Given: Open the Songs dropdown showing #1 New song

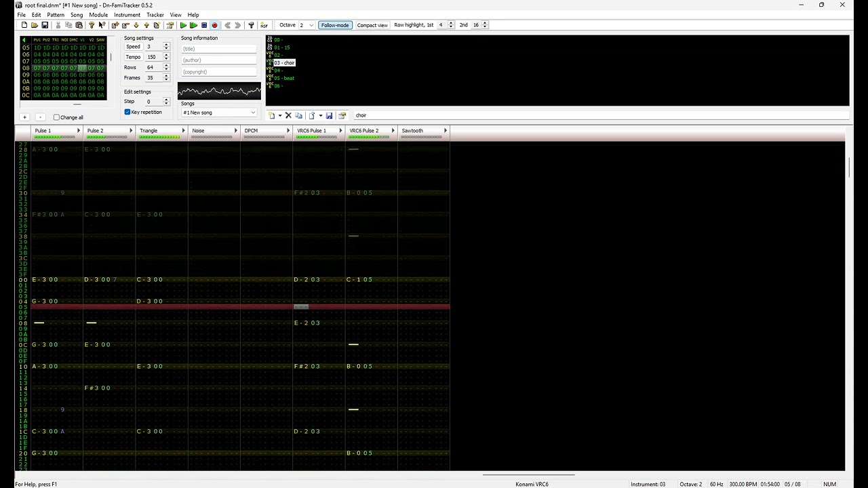Looking at the screenshot, I should (219, 113).
